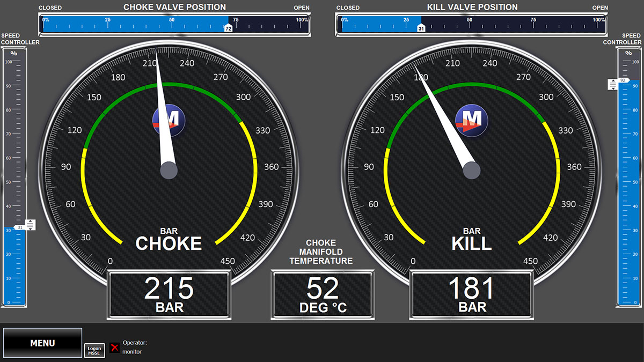Click the Metrol logo on the CHOKE gauge
Viewport: 644px width, 362px height.
coord(169,119)
